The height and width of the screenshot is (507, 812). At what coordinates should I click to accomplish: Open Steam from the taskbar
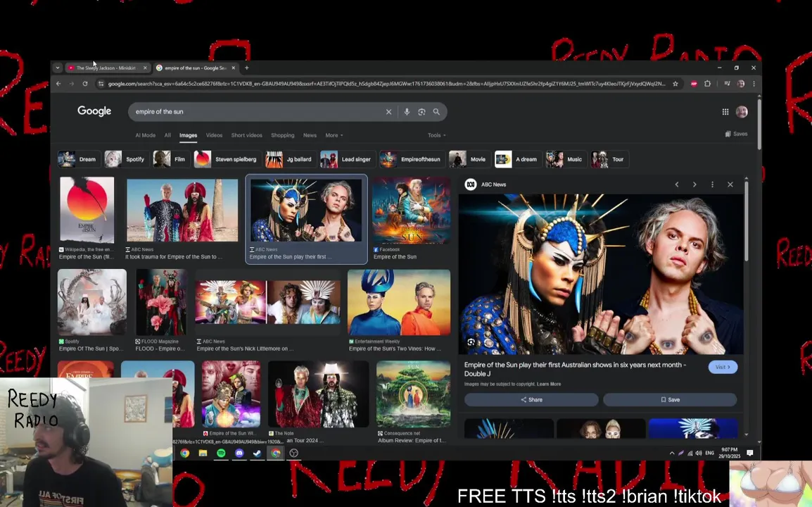[x=257, y=453]
